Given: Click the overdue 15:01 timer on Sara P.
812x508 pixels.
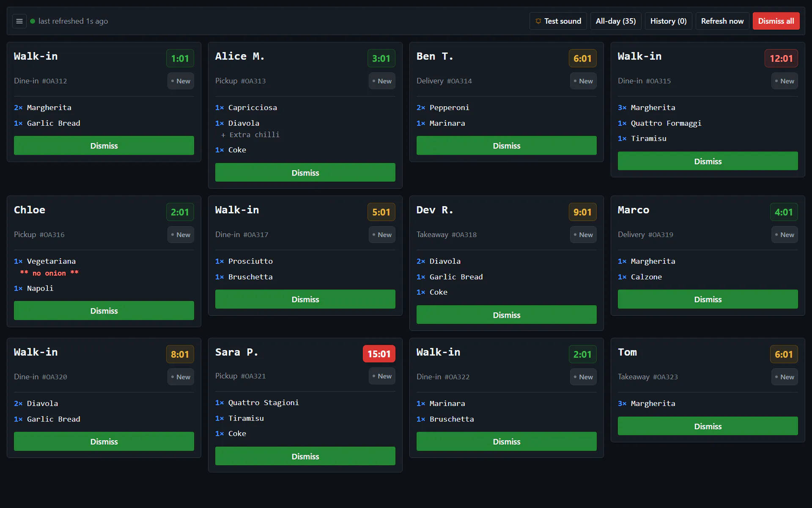Looking at the screenshot, I should pyautogui.click(x=379, y=354).
